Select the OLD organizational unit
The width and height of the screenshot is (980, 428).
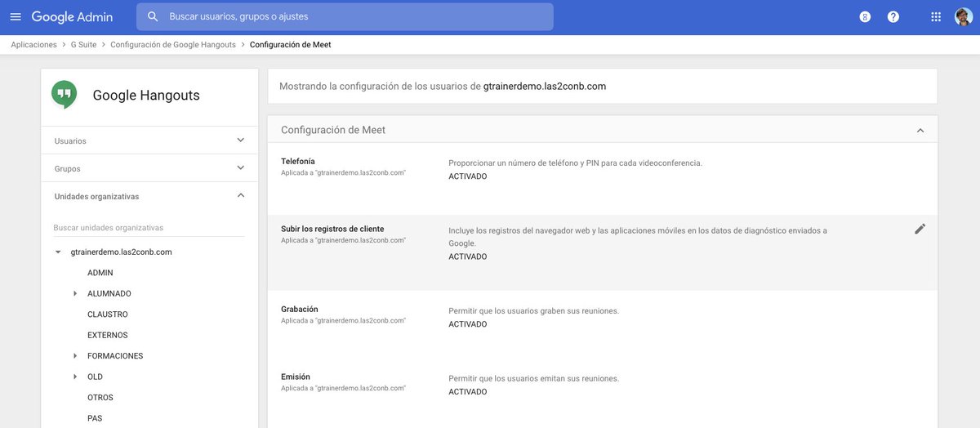[96, 377]
